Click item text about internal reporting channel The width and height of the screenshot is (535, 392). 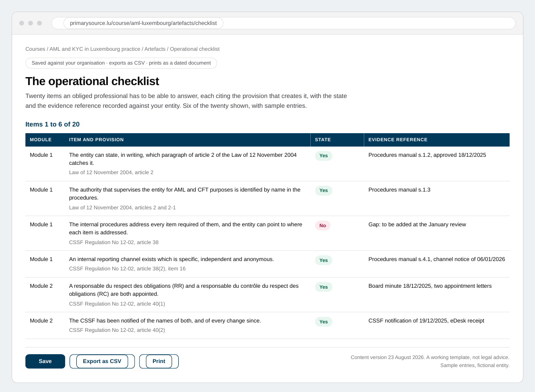[172, 259]
